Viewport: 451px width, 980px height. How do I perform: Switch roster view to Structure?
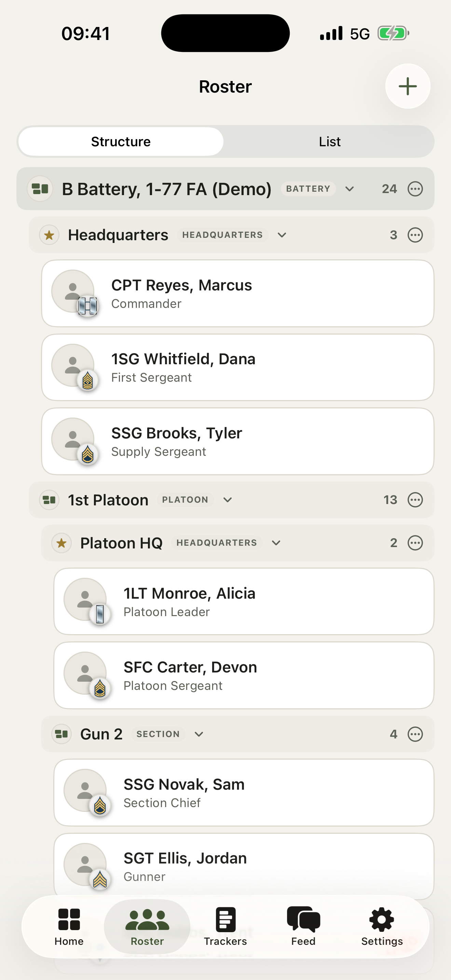click(121, 141)
